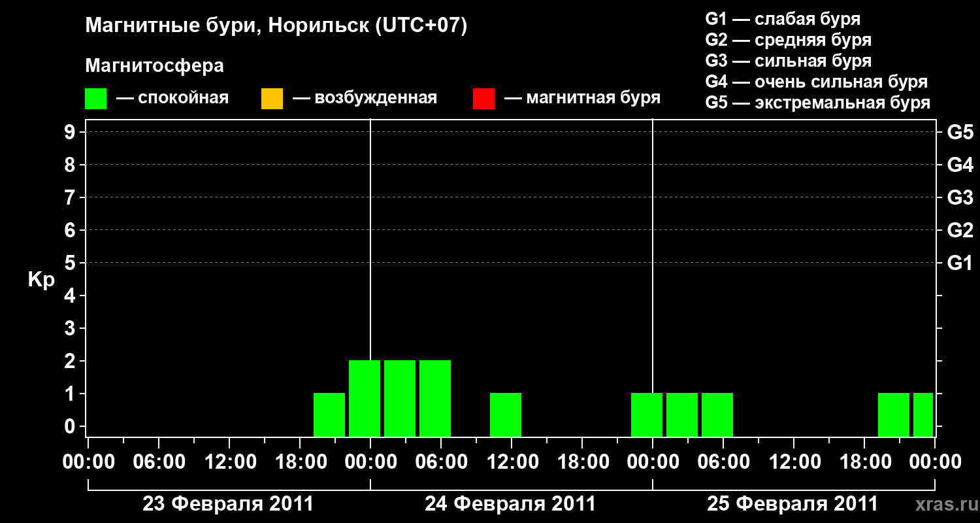Click the 'G3 — сильная буря' legend line
980x523 pixels.
(x=789, y=61)
